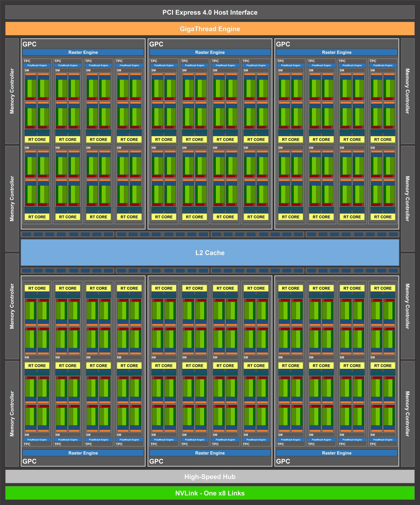Viewport: 420px width, 505px height.
Task: Click the GPC label of the bottom-left cluster
Action: pyautogui.click(x=29, y=461)
